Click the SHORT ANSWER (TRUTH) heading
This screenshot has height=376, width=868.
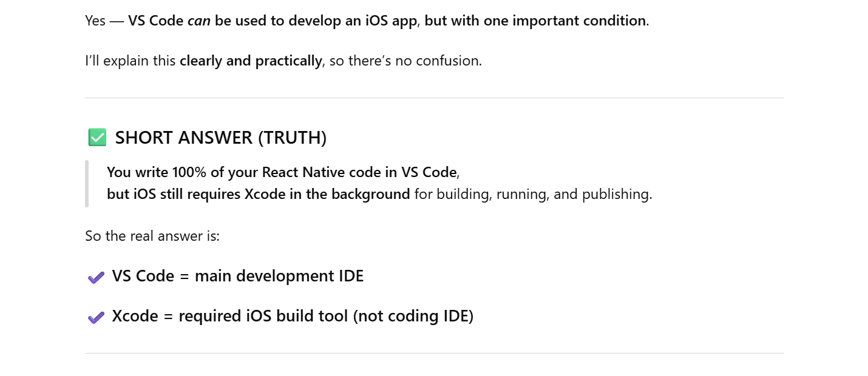tap(221, 138)
